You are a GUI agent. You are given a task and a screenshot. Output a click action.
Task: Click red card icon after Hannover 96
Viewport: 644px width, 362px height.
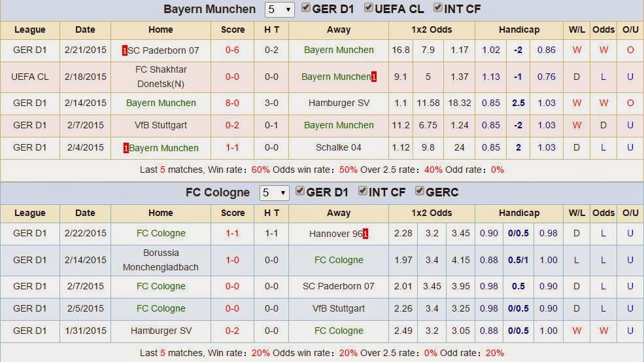point(365,234)
